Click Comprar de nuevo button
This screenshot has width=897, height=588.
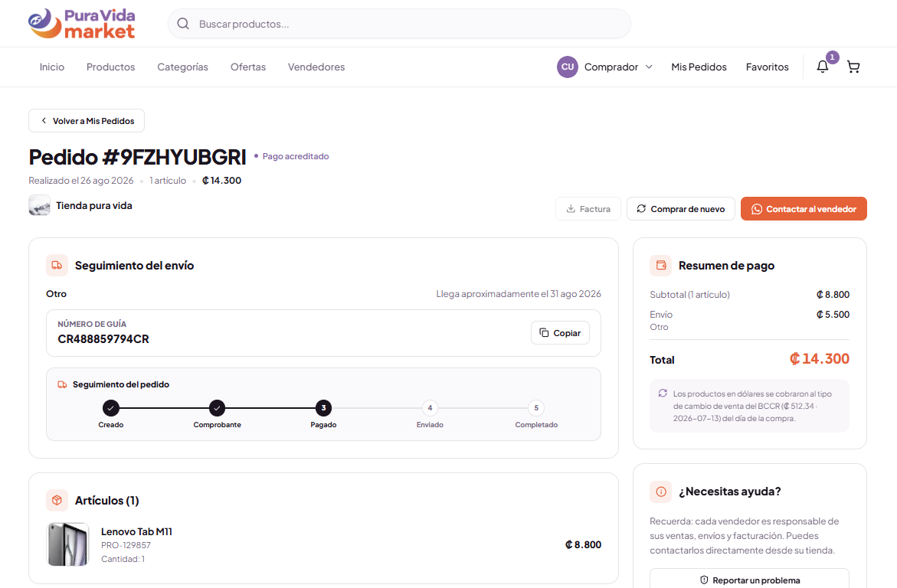point(681,209)
